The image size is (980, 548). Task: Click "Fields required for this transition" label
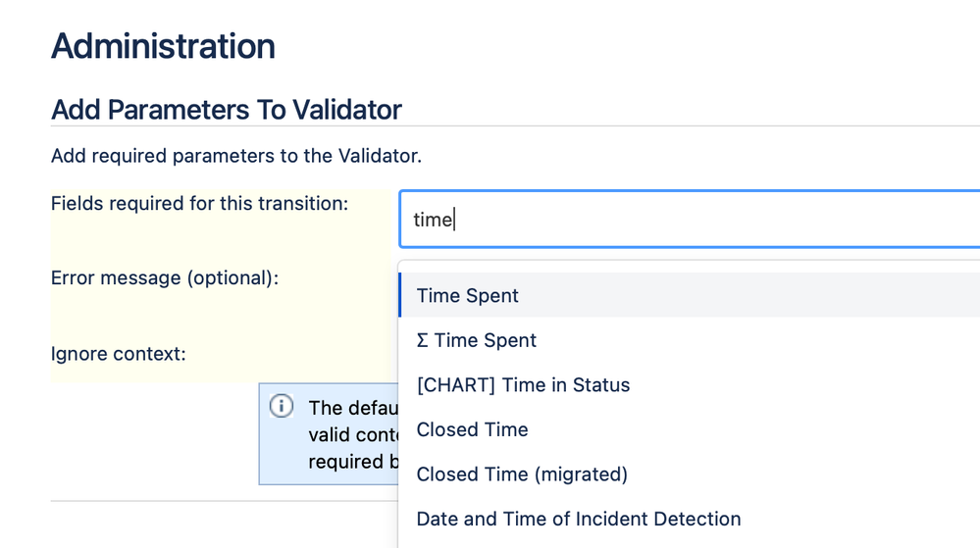[x=199, y=204]
